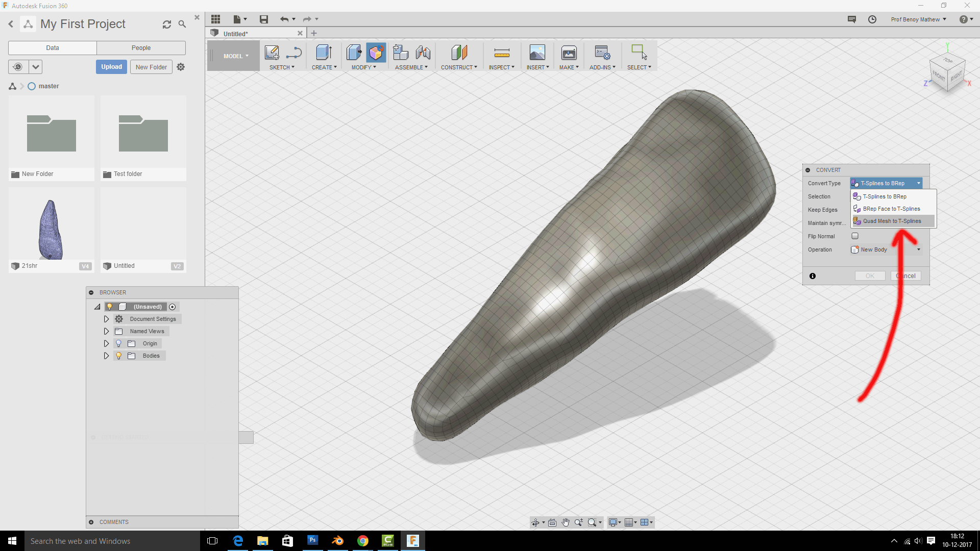Viewport: 980px width, 551px height.
Task: Toggle the Bodies folder visibility lightbulb
Action: point(118,356)
